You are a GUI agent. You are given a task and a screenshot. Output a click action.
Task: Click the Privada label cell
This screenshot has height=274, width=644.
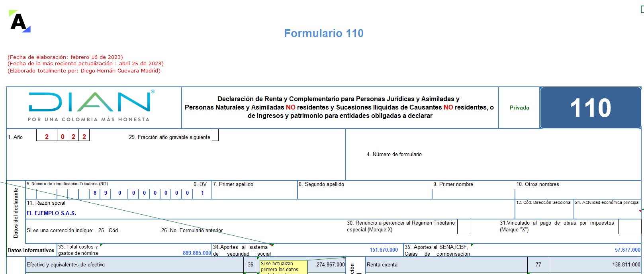click(x=519, y=108)
